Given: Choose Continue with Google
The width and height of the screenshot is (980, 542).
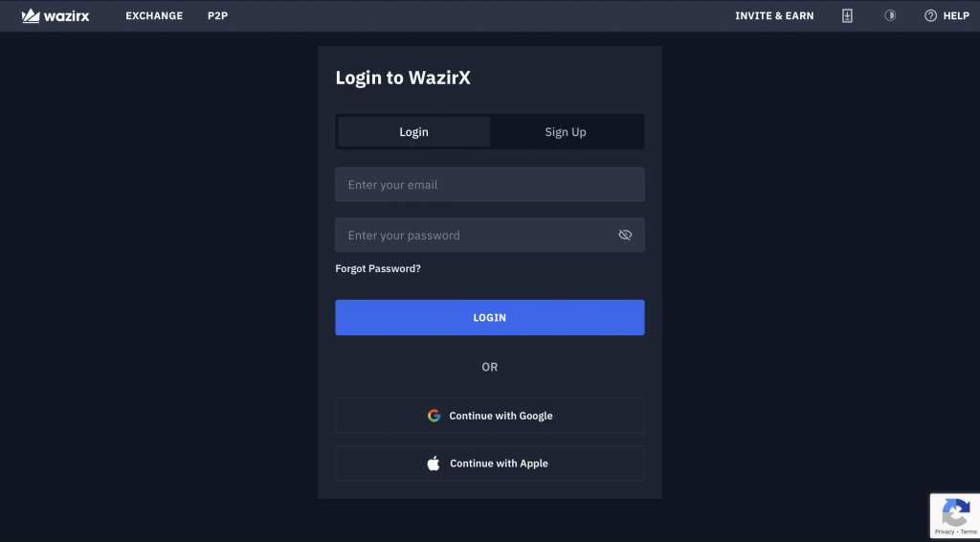Looking at the screenshot, I should coord(490,416).
